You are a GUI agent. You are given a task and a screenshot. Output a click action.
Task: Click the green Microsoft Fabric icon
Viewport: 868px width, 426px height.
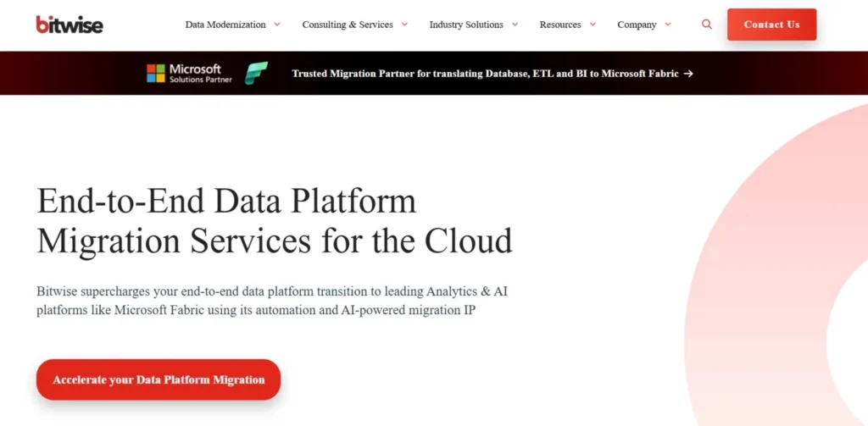(257, 74)
